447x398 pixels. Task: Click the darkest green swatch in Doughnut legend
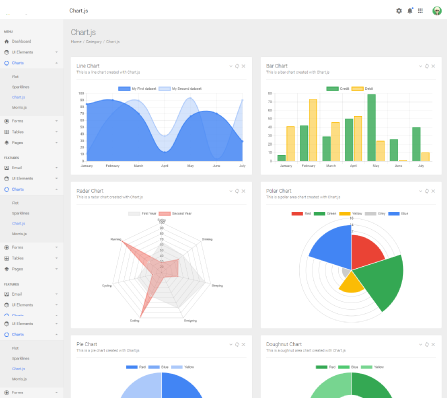pyautogui.click(x=322, y=367)
